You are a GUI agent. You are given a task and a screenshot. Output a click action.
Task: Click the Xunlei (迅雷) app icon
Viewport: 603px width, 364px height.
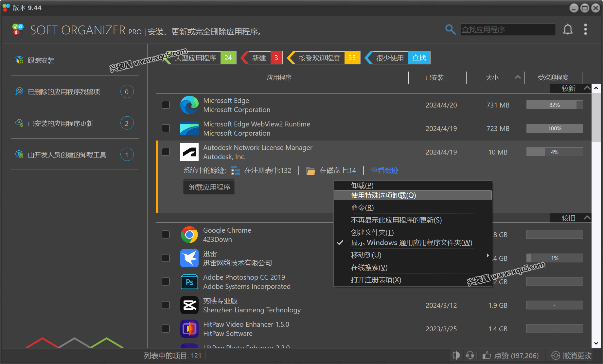coord(189,258)
